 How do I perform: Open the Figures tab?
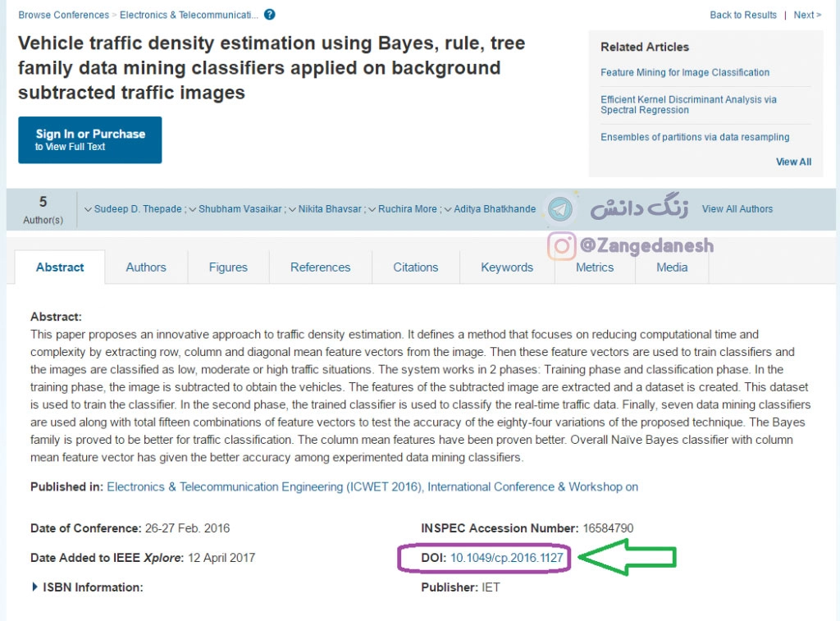228,267
